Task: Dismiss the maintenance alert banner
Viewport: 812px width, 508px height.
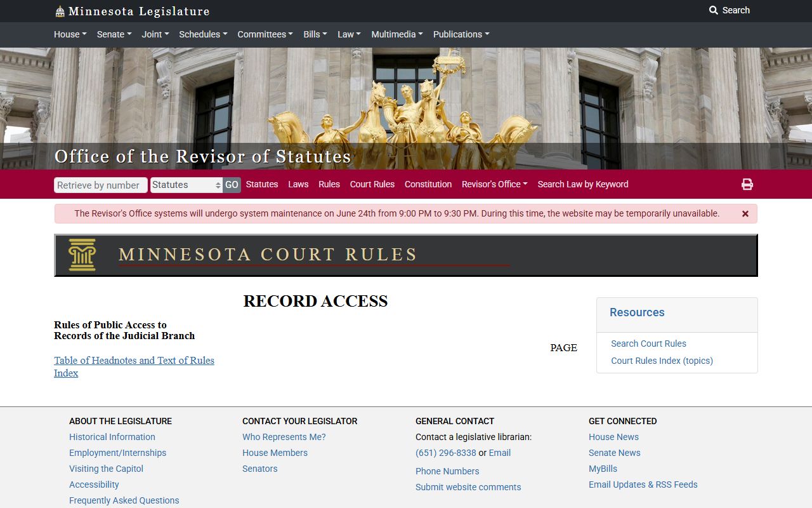Action: coord(745,214)
